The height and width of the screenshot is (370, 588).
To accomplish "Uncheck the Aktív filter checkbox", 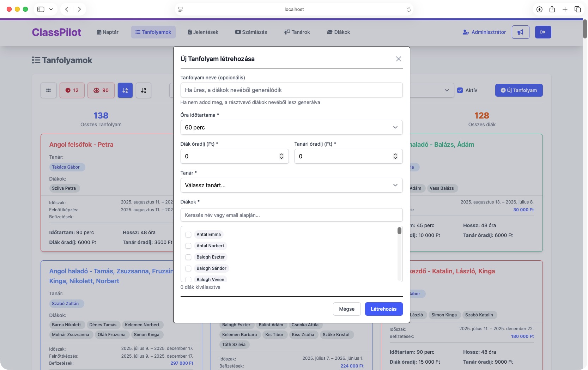I will [x=460, y=90].
